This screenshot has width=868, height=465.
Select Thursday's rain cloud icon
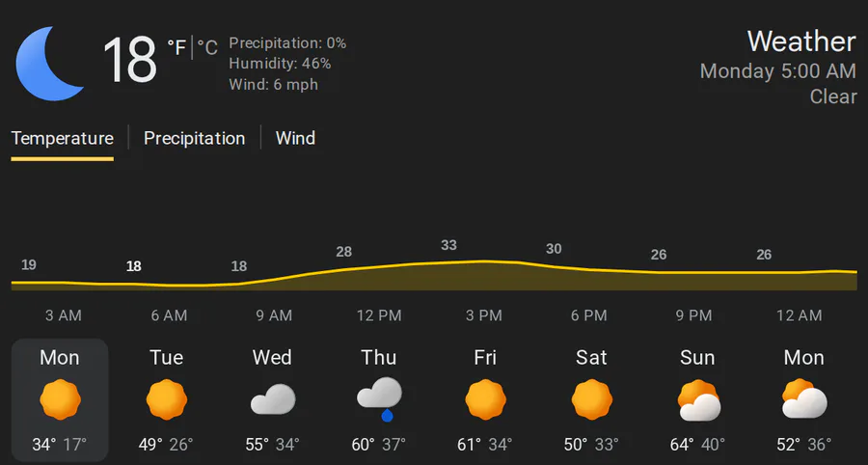378,398
